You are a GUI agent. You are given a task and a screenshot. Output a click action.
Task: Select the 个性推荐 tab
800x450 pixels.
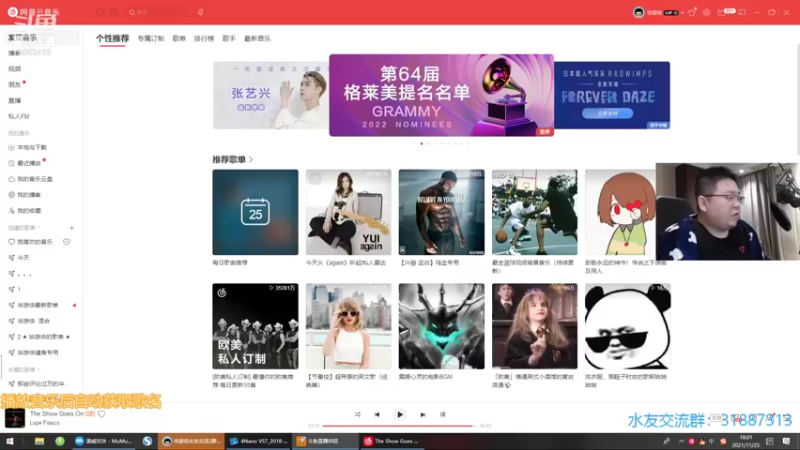point(112,38)
